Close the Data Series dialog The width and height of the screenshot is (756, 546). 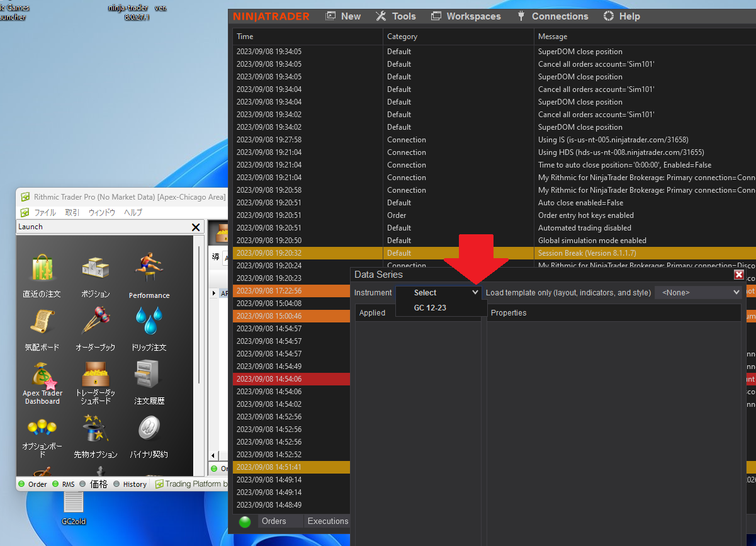[x=739, y=275]
